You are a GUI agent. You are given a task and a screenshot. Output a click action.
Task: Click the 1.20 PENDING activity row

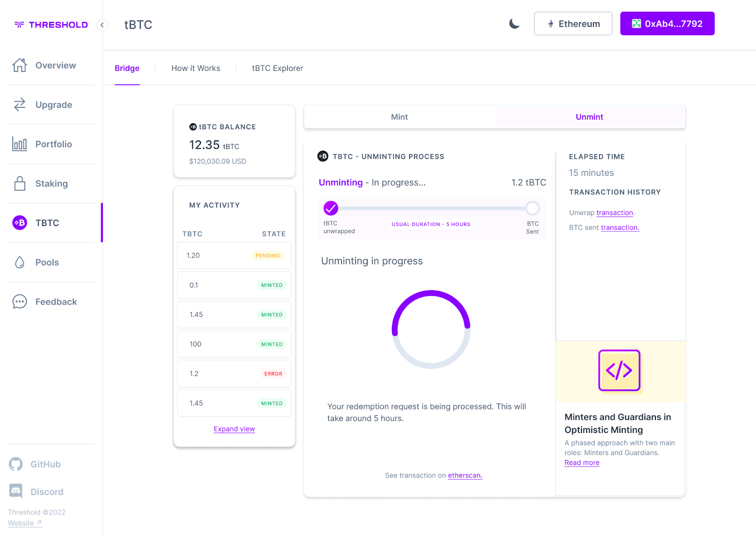click(x=234, y=255)
